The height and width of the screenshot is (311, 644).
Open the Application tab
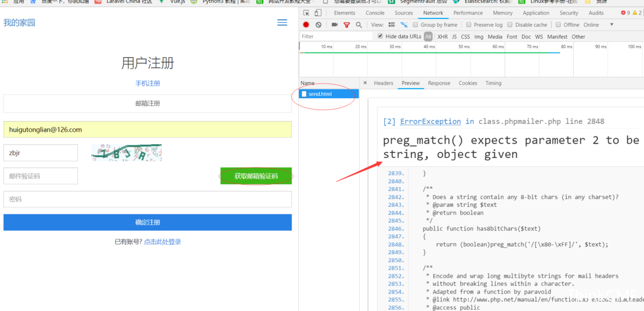[x=536, y=13]
